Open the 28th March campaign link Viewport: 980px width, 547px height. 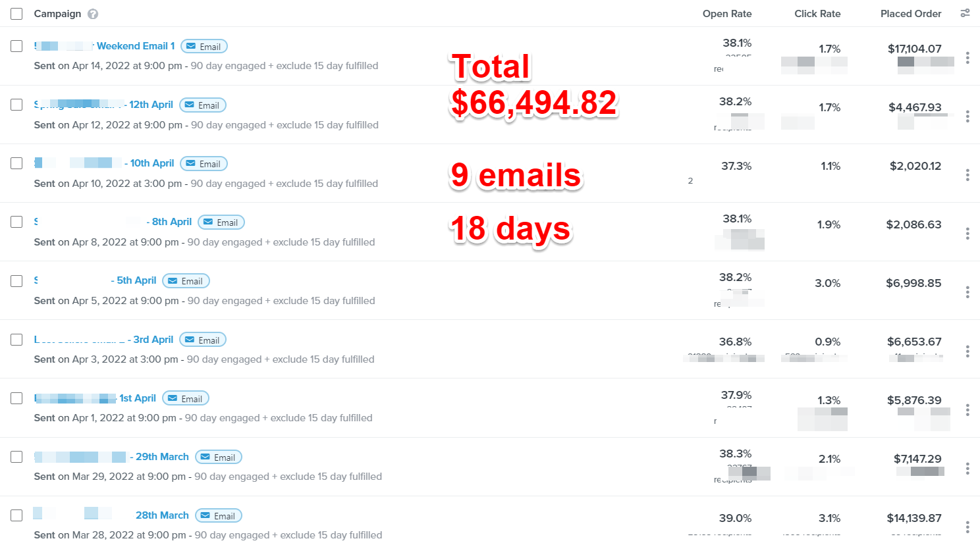coord(162,515)
